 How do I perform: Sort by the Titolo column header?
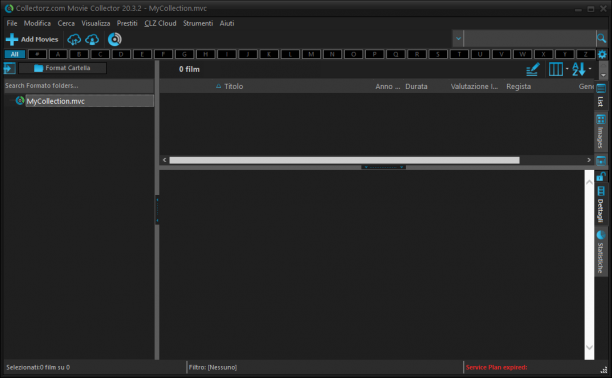click(233, 86)
